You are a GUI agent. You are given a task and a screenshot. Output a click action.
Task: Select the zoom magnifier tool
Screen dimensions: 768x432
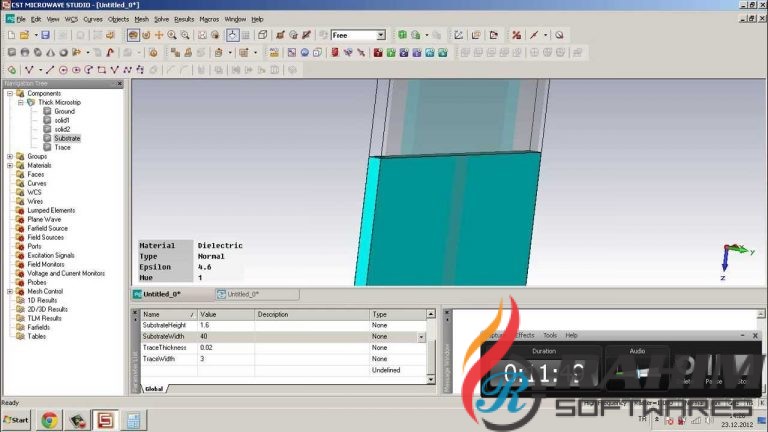click(x=172, y=35)
